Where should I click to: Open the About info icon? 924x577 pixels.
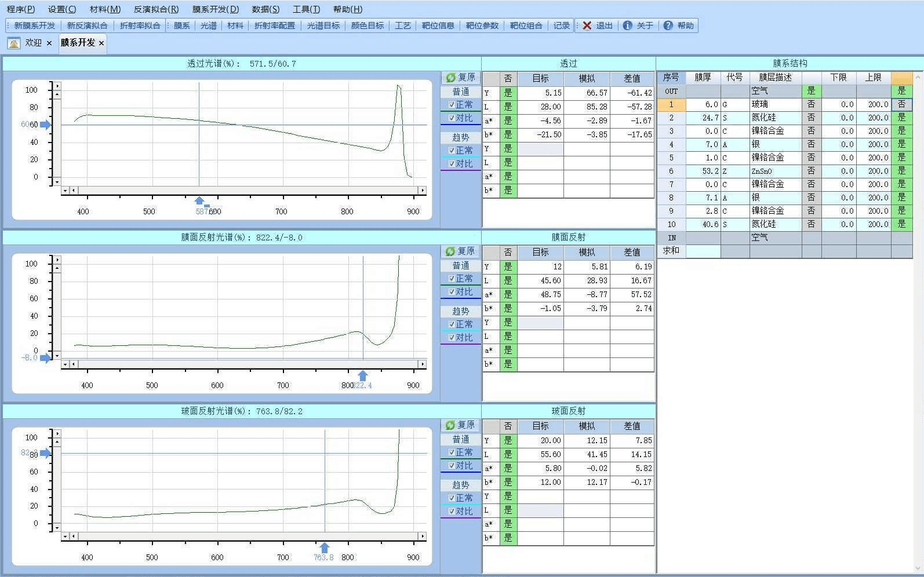(x=627, y=25)
